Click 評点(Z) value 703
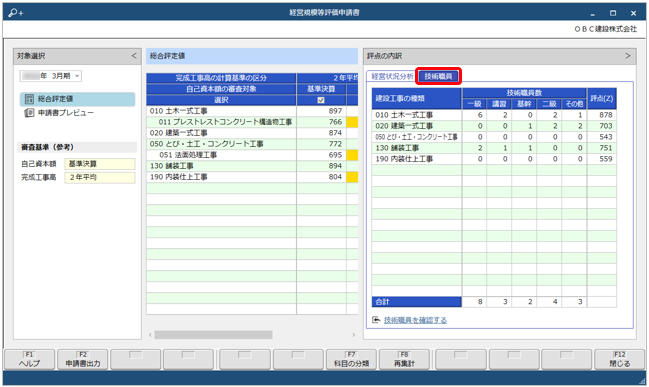649x387 pixels. (x=605, y=126)
